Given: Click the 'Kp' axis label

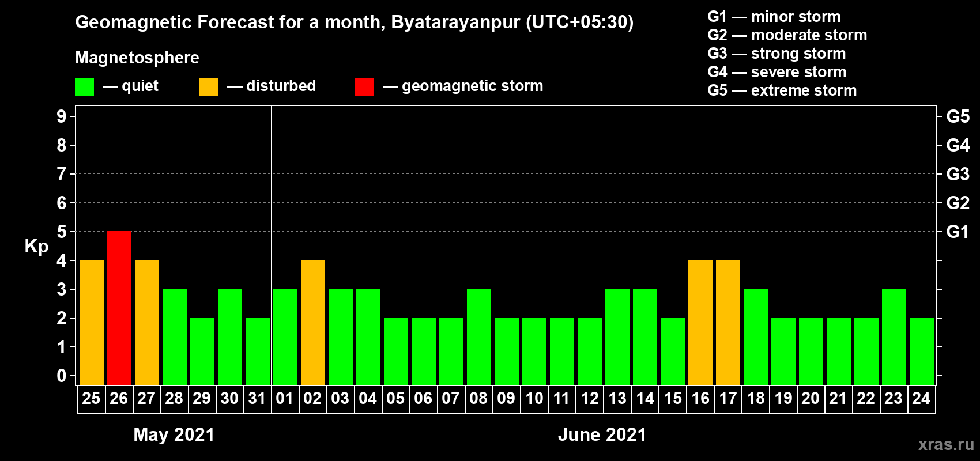Looking at the screenshot, I should [x=36, y=247].
